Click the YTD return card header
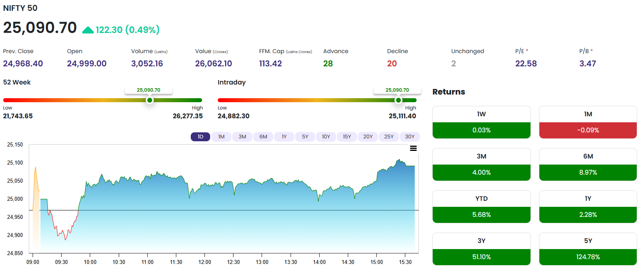Screen dimensions: 644x274 click(481, 199)
